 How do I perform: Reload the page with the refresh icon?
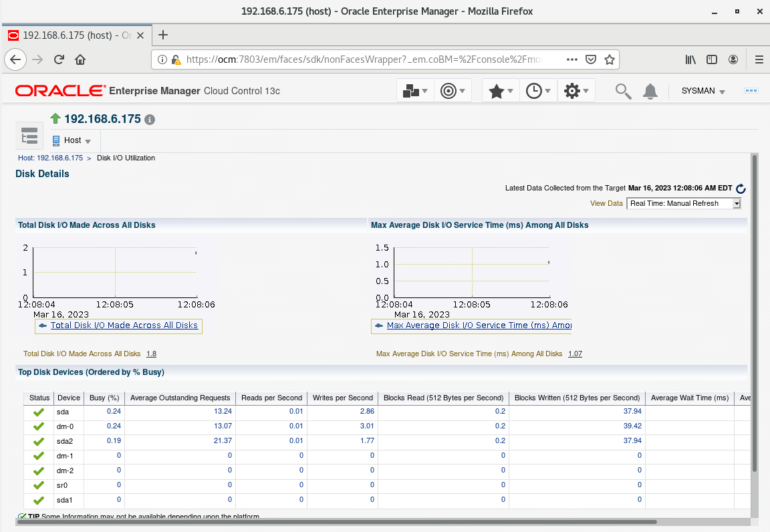point(59,59)
